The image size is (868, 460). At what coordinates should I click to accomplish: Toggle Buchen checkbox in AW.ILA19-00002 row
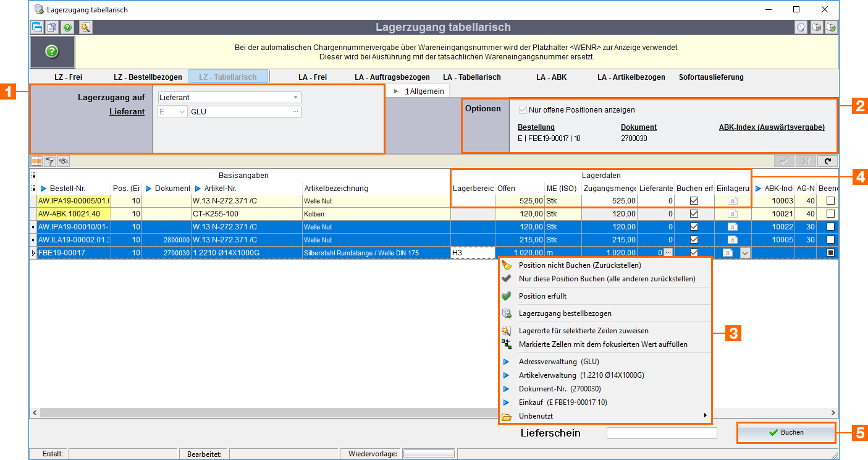(694, 240)
